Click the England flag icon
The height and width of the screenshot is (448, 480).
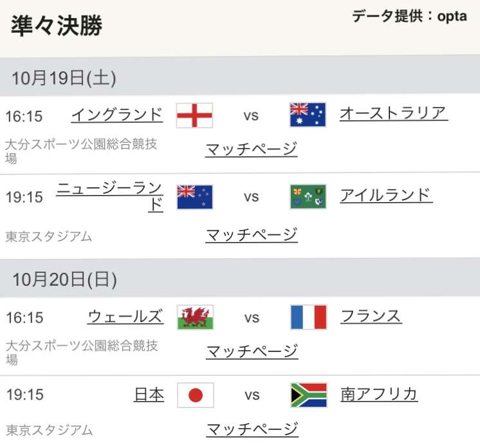click(x=194, y=115)
